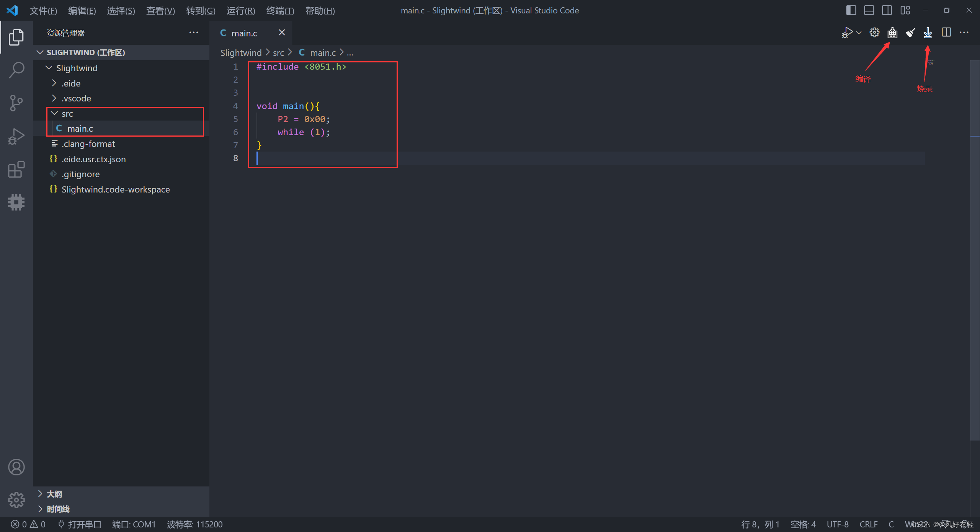This screenshot has height=532, width=980.
Task: Toggle primary side bar layout button
Action: tap(851, 11)
